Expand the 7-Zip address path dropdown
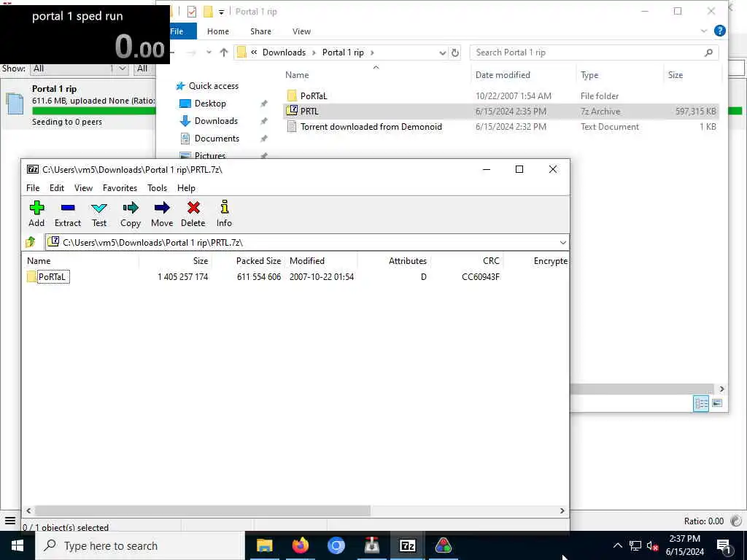 [x=562, y=242]
